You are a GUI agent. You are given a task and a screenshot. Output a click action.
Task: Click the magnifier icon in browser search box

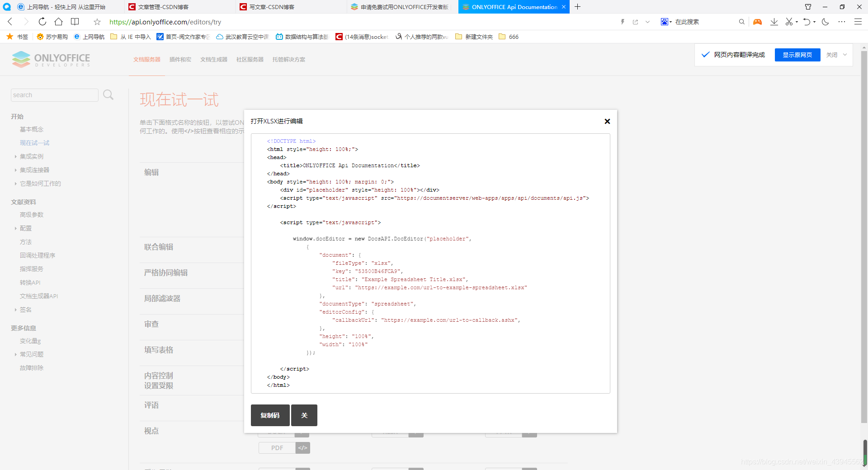tap(741, 22)
